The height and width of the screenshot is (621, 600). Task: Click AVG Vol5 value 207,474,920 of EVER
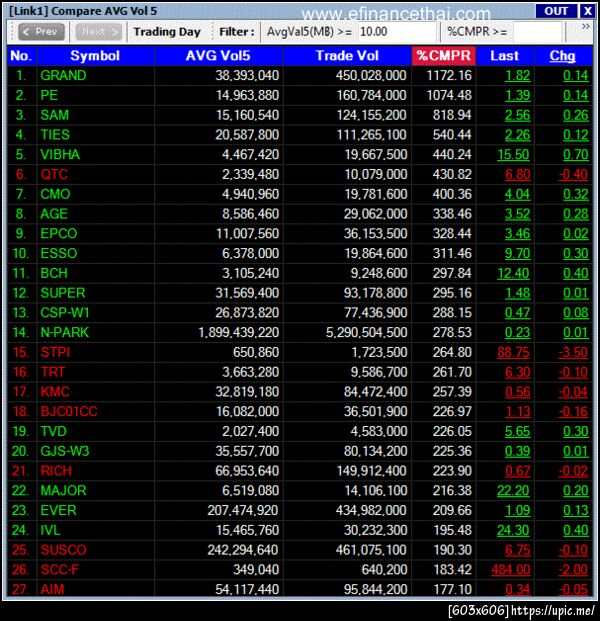(243, 510)
